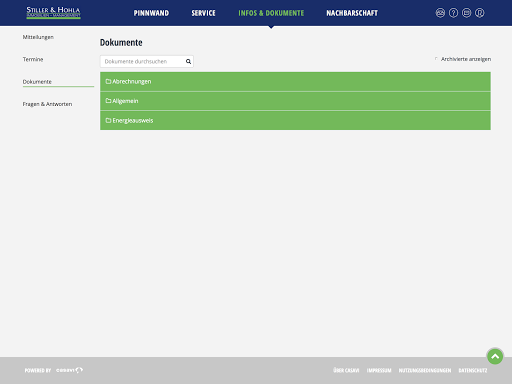512x384 pixels.
Task: Toggle the Archivierte anzeigen checkbox
Action: coord(436,59)
